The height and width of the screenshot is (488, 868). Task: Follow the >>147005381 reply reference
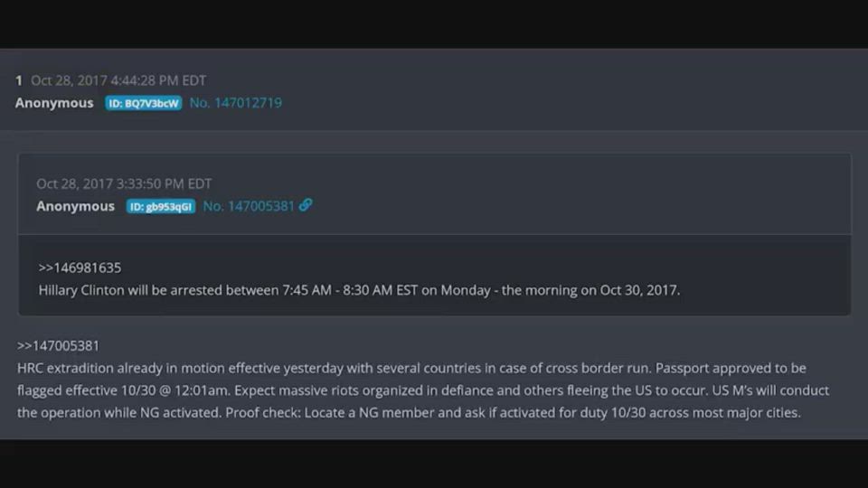click(x=58, y=345)
